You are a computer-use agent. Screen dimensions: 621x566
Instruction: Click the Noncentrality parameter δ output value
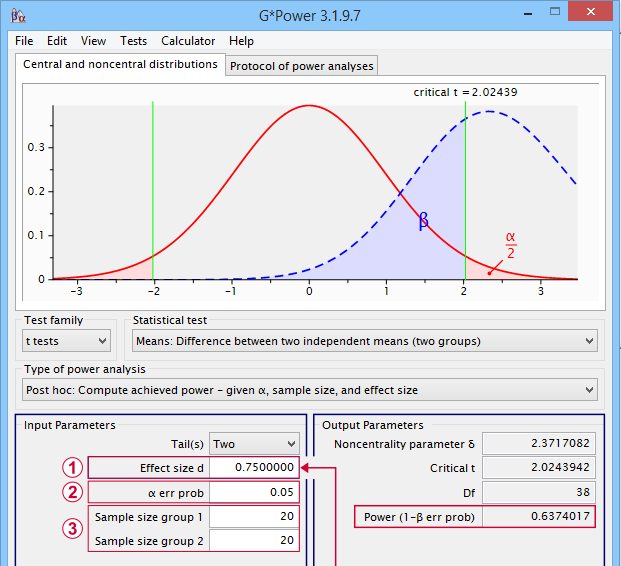(x=539, y=443)
